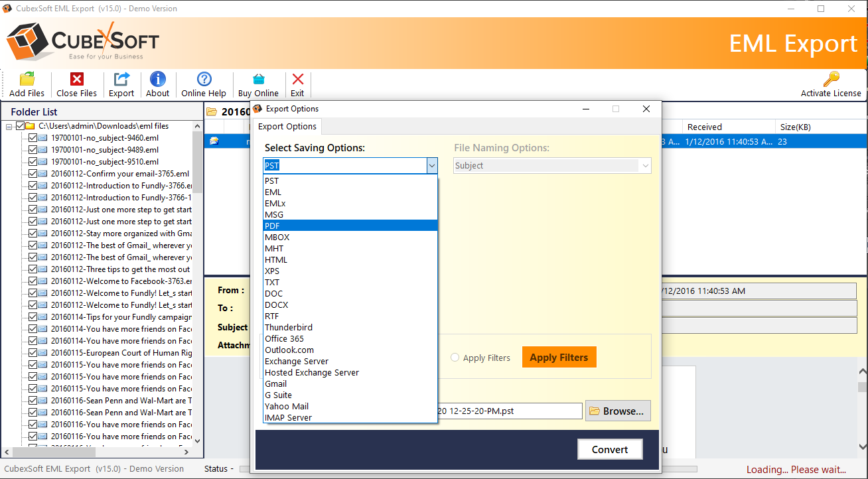The image size is (868, 479).
Task: Click the Exit toolbar icon
Action: click(297, 79)
